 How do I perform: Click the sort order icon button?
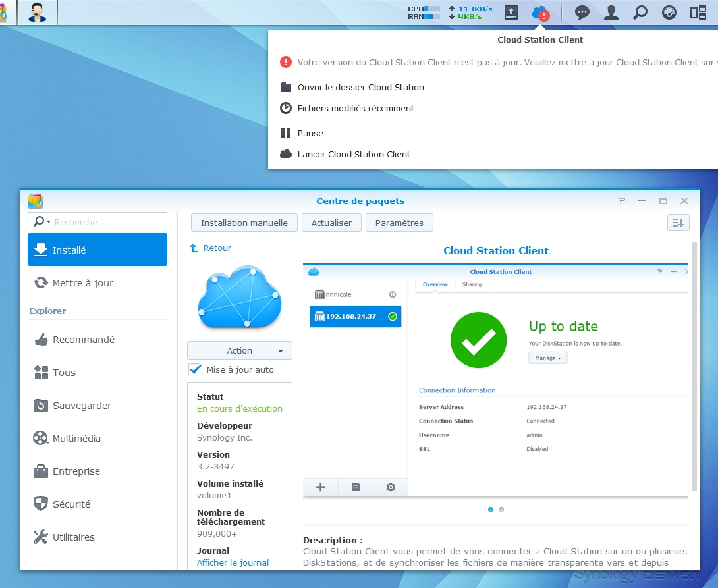tap(678, 223)
